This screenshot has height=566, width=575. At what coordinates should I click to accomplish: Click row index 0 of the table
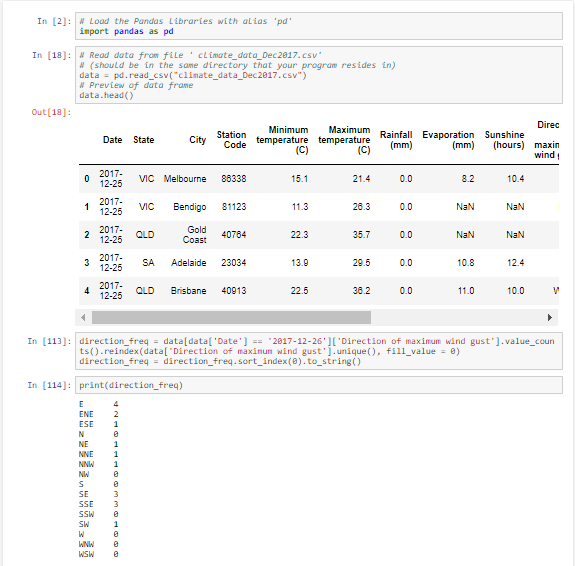(87, 179)
